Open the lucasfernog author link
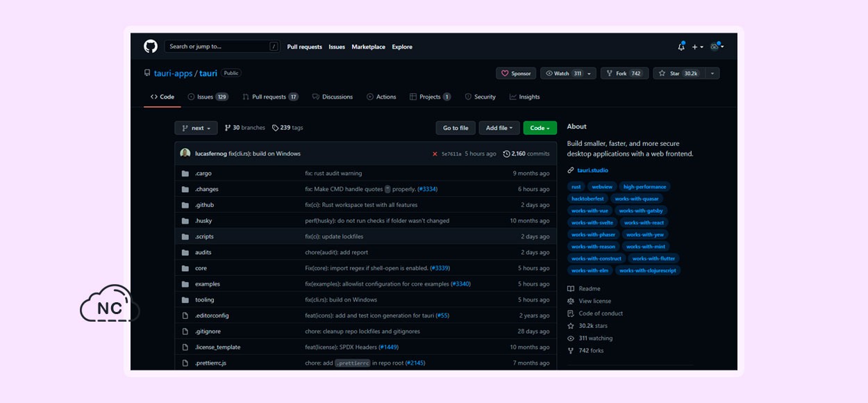The image size is (868, 403). (211, 154)
